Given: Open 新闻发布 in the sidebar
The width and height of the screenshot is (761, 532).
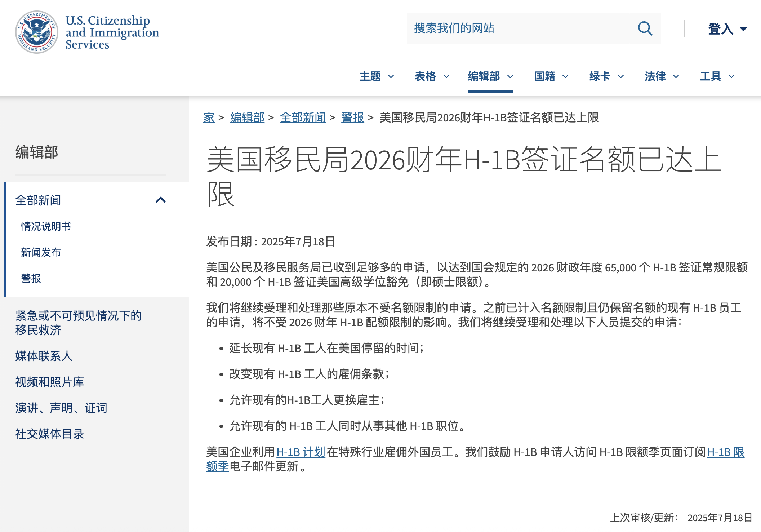Looking at the screenshot, I should click(x=41, y=252).
